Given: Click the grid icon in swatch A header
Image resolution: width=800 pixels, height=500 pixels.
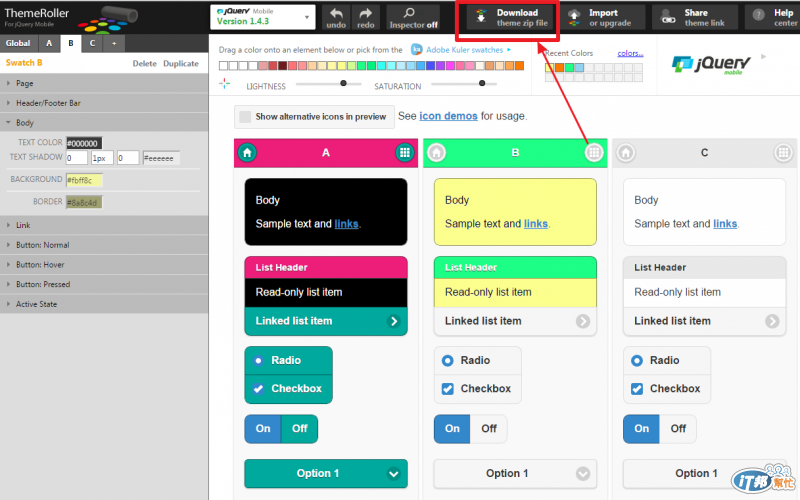Looking at the screenshot, I should pos(405,152).
